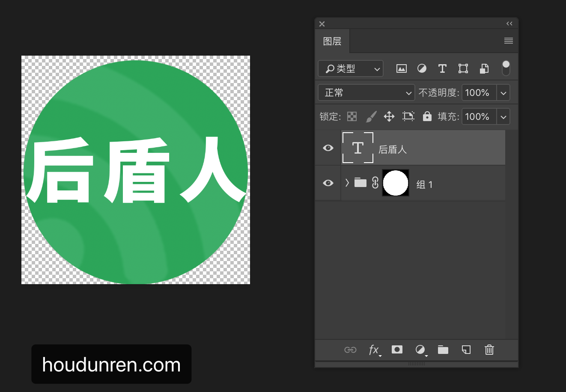Lock transparent pixels checkerboard icon
The height and width of the screenshot is (392, 566).
pyautogui.click(x=352, y=116)
